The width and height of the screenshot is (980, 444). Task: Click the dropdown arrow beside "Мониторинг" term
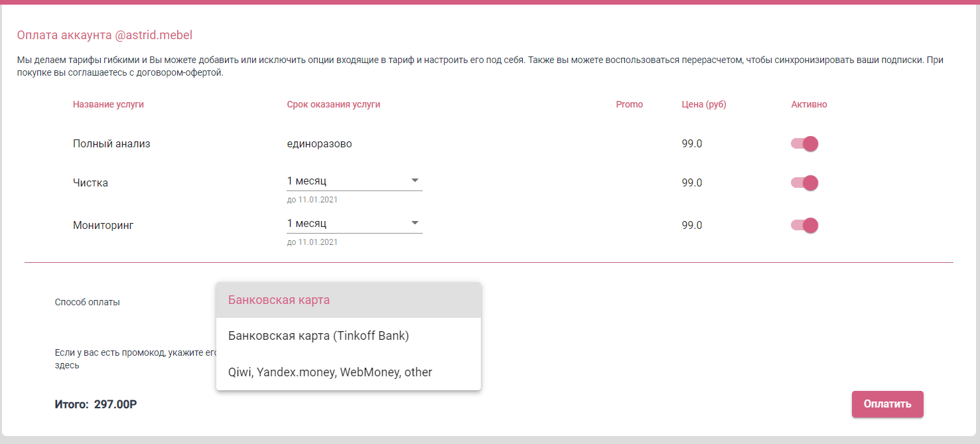[415, 222]
